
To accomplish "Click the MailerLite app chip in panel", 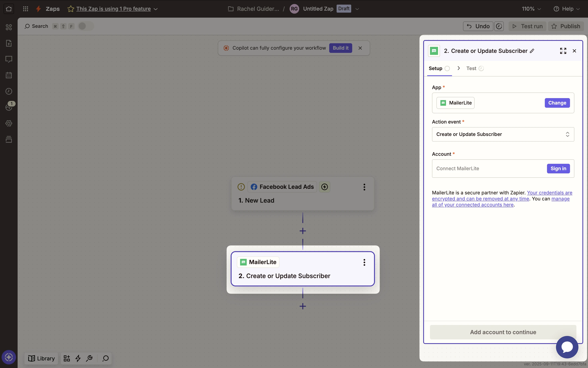I will [455, 103].
